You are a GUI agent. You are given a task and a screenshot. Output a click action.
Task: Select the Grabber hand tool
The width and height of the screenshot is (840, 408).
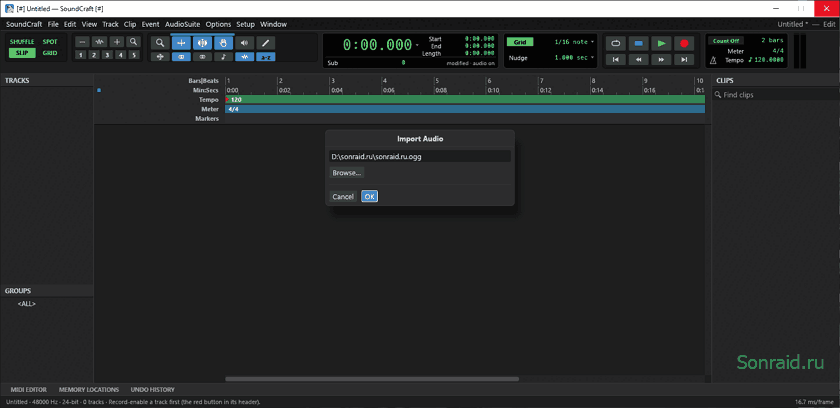[223, 43]
